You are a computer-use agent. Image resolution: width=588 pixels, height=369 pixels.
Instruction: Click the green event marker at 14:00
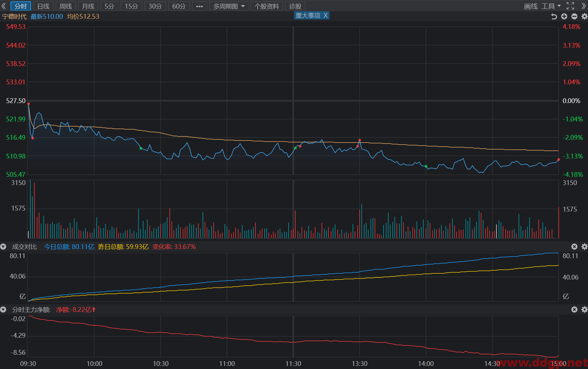coord(426,166)
